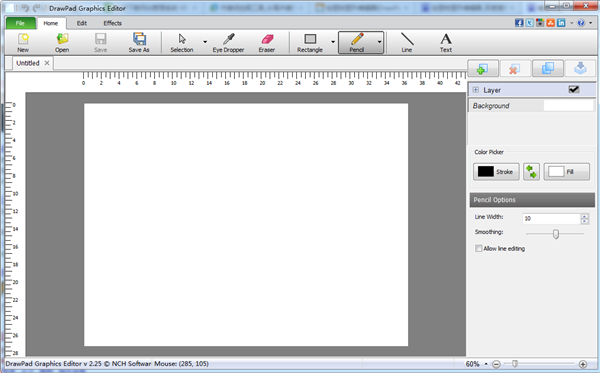Activate the Eraser tool

267,42
